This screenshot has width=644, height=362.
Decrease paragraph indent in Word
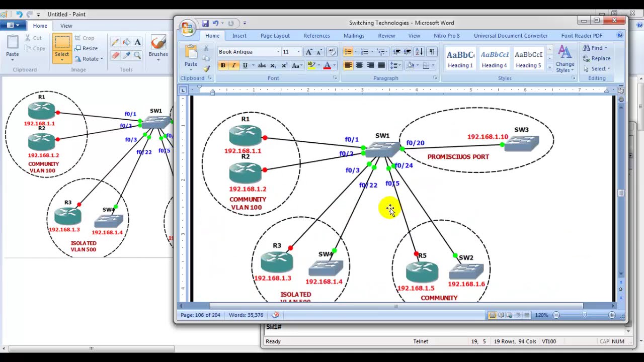click(x=396, y=52)
